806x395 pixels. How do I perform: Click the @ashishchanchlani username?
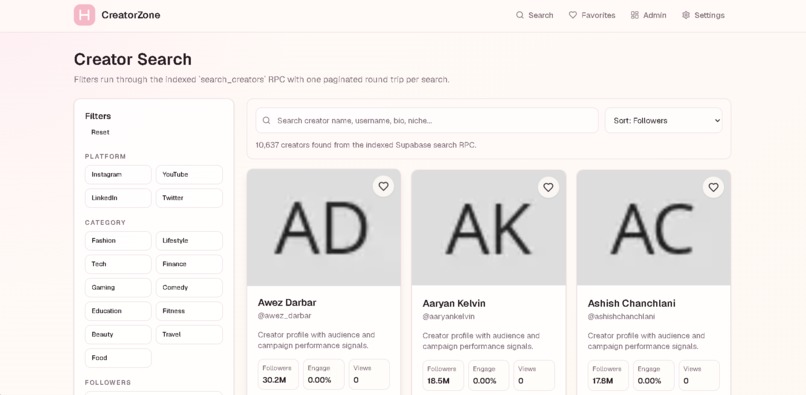pyautogui.click(x=621, y=316)
